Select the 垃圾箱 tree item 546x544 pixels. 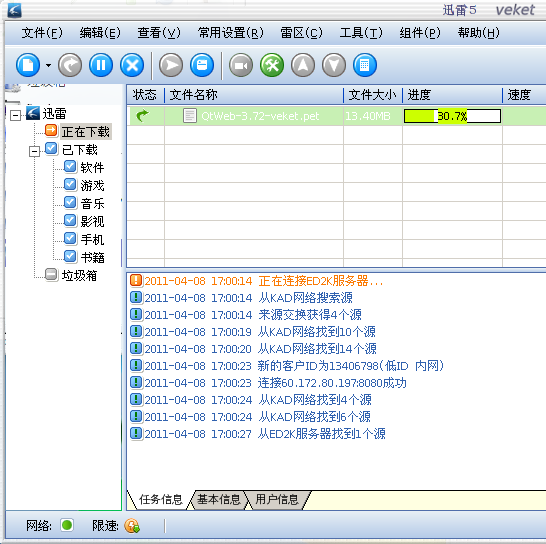pos(79,275)
